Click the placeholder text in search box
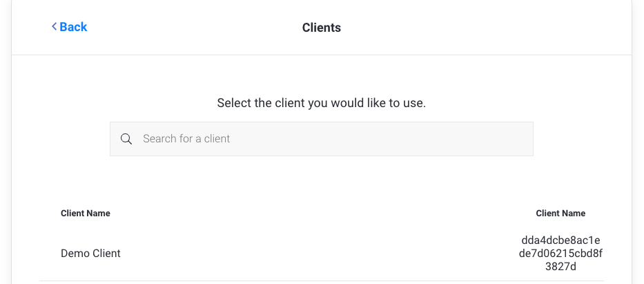Viewport: 644px width, 284px height. (186, 139)
